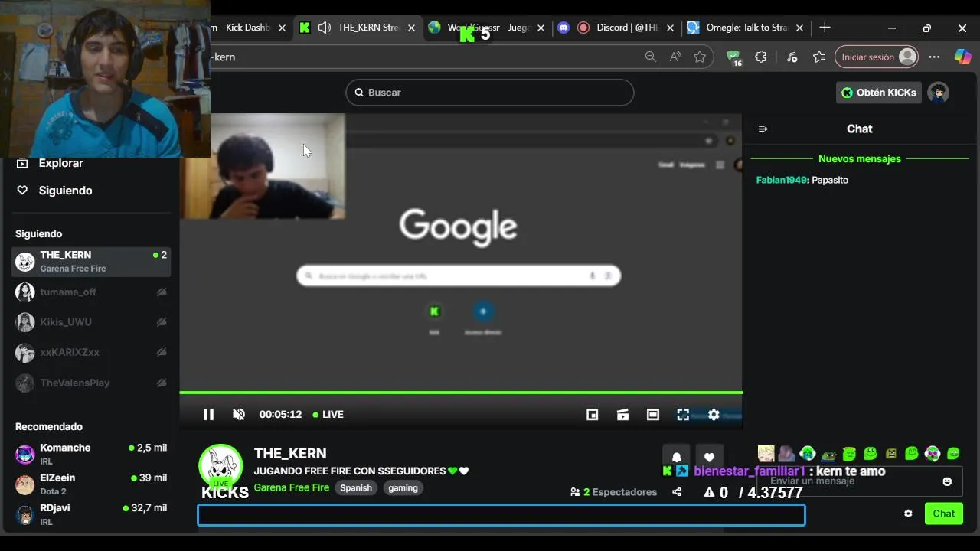Click the 2 Espectadores viewer count

click(x=614, y=492)
